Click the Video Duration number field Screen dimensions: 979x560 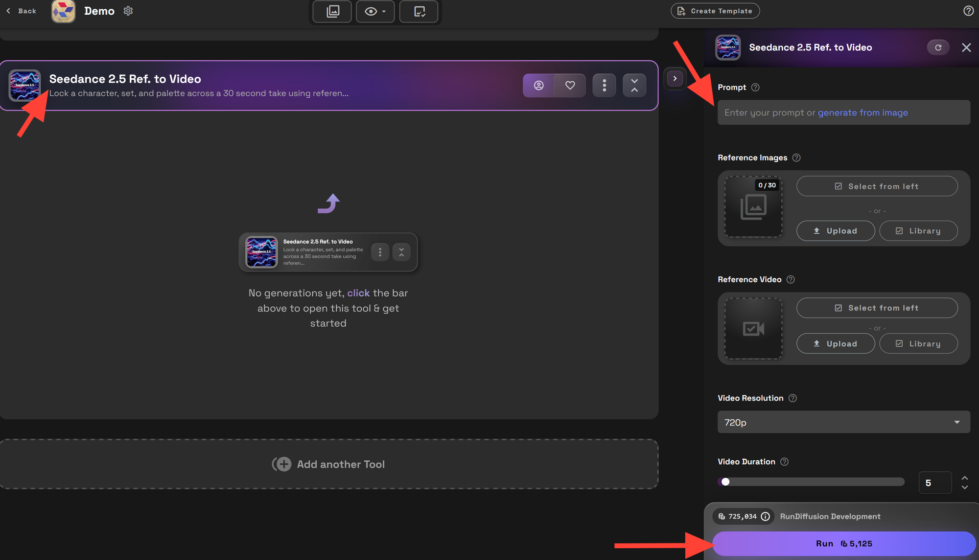coord(935,483)
